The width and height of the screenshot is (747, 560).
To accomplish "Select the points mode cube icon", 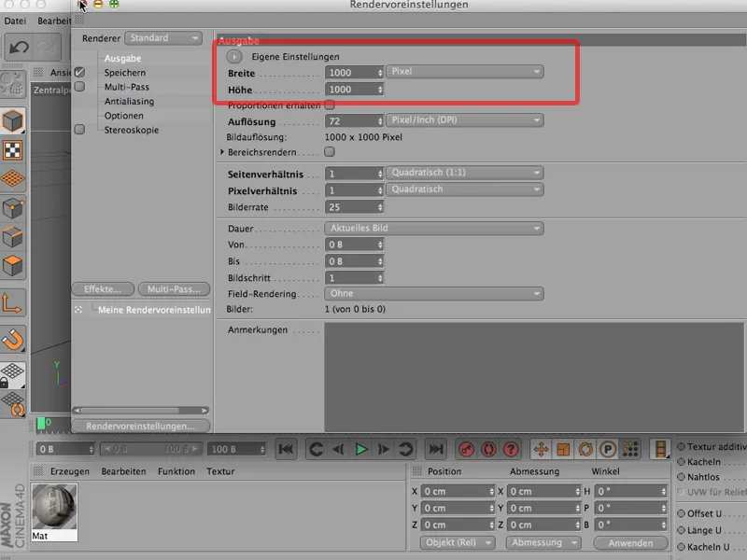I will pos(13,208).
